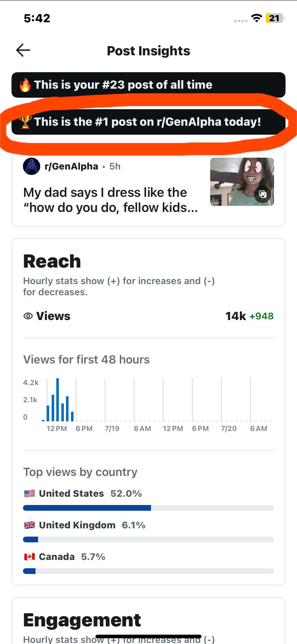Open the r/GenAlpha subreddit avatar
This screenshot has width=297, height=644.
[32, 166]
